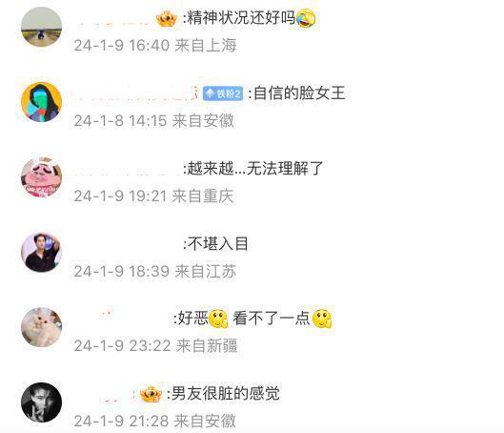Select the comment 自信的脸女王
Image resolution: width=504 pixels, height=433 pixels.
coord(299,93)
